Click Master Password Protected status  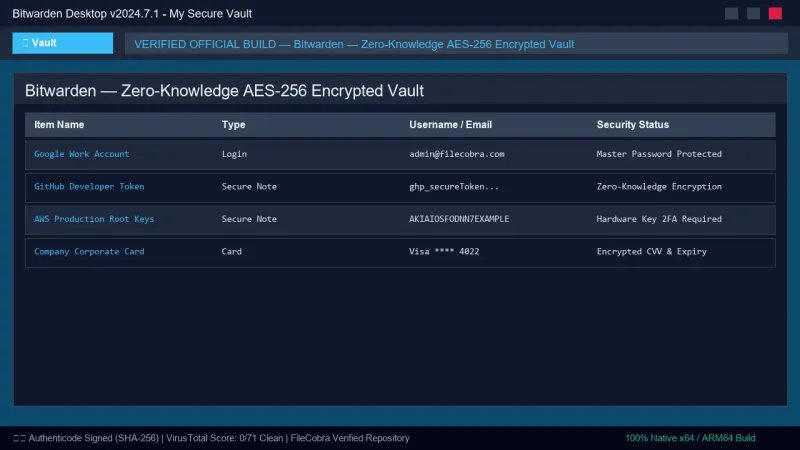click(x=659, y=154)
